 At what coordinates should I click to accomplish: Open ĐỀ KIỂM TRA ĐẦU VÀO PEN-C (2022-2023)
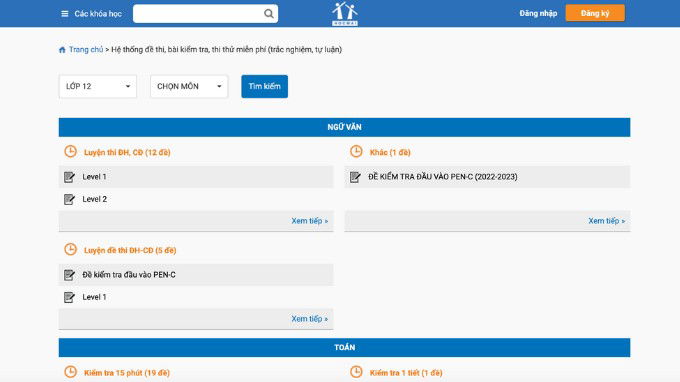pos(487,177)
